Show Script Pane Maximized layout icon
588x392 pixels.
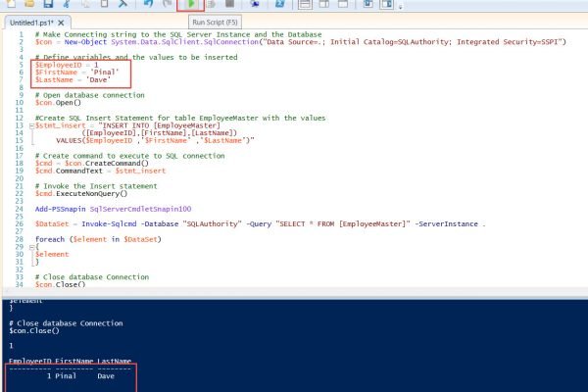pyautogui.click(x=342, y=4)
